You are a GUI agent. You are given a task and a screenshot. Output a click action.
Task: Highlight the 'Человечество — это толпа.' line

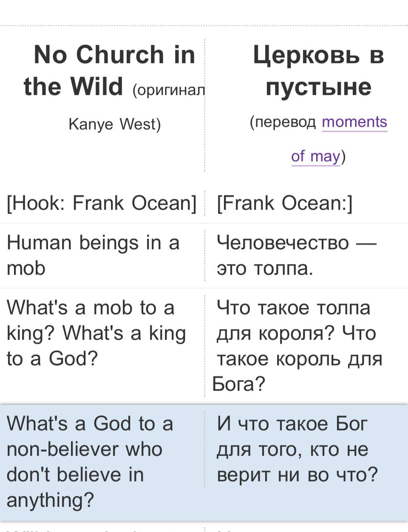pyautogui.click(x=297, y=255)
